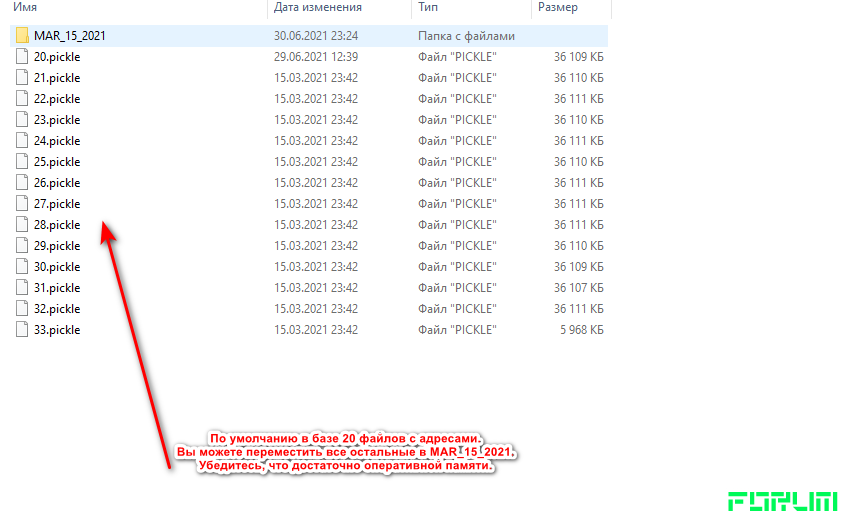846x517 pixels.
Task: Select the file icon of 22.pickle
Action: (22, 99)
